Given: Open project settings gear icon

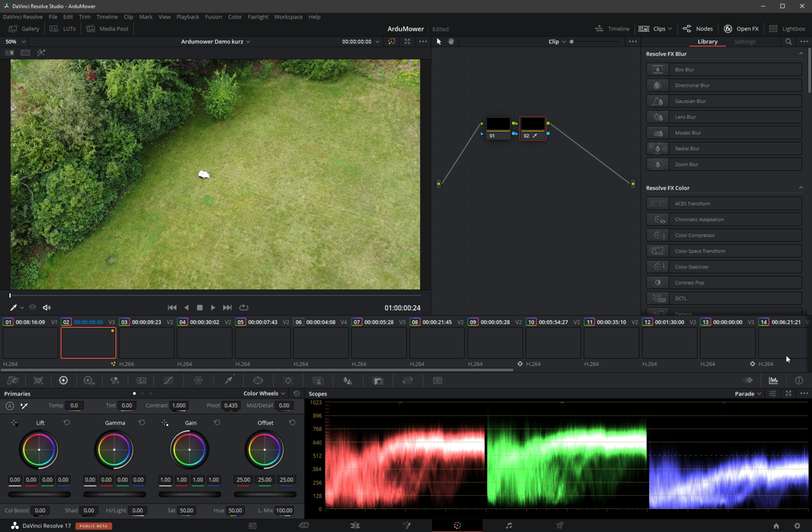Looking at the screenshot, I should pos(797,526).
